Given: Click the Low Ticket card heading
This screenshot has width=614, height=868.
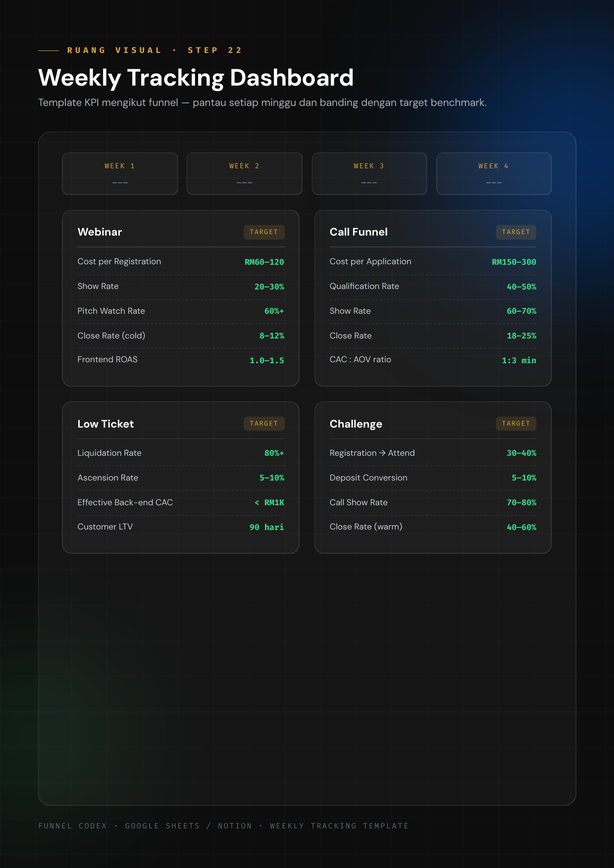Looking at the screenshot, I should (105, 424).
